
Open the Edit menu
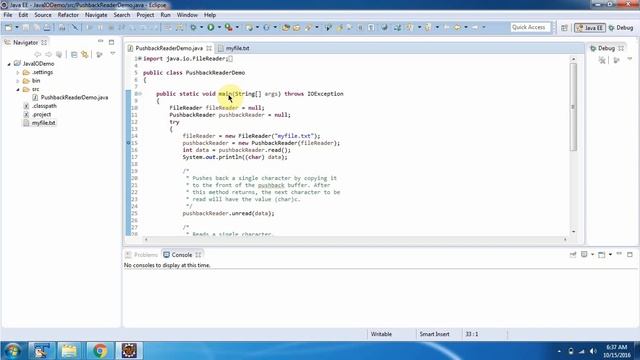[x=23, y=15]
